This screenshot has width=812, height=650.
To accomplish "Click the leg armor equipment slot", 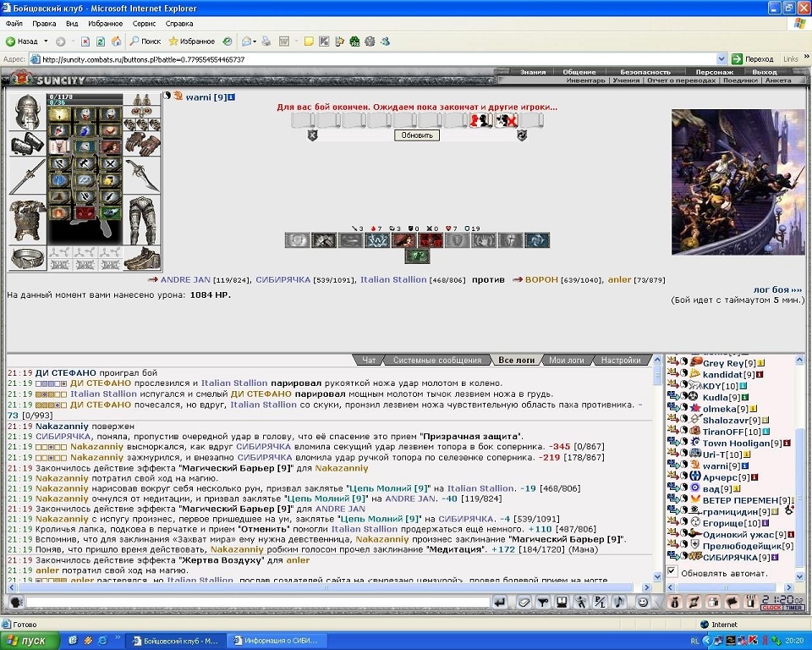I will [142, 220].
